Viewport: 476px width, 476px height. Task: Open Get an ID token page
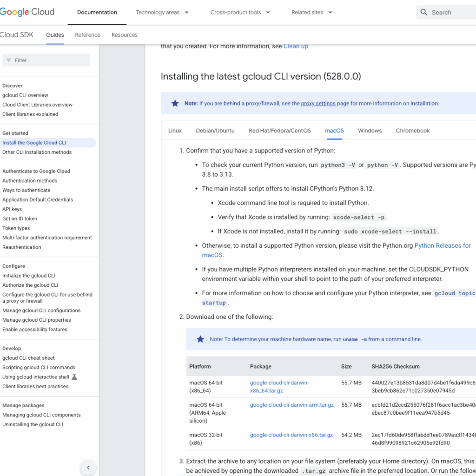point(20,218)
